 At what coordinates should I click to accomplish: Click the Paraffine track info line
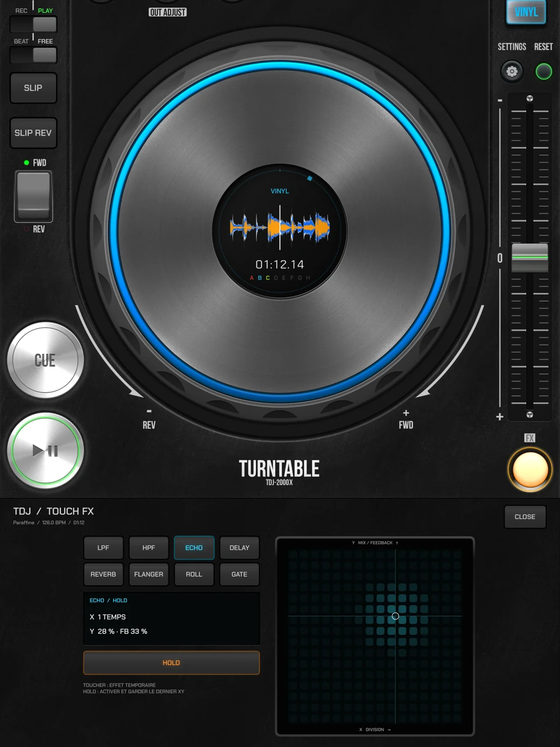[x=49, y=523]
